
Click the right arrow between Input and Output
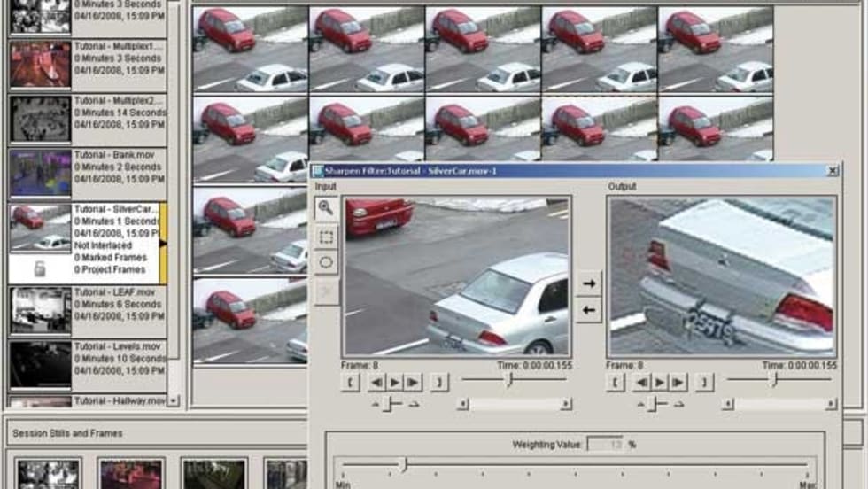pos(588,283)
